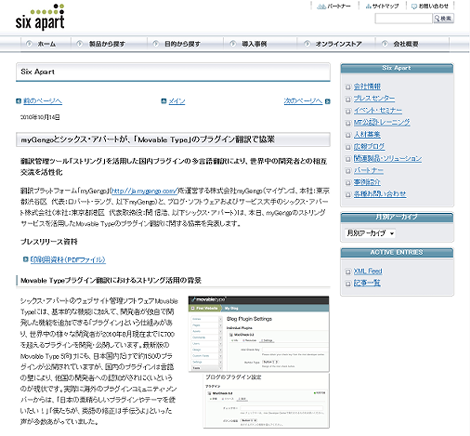Open 各種お問い合わせ in the sidebar

[380, 194]
